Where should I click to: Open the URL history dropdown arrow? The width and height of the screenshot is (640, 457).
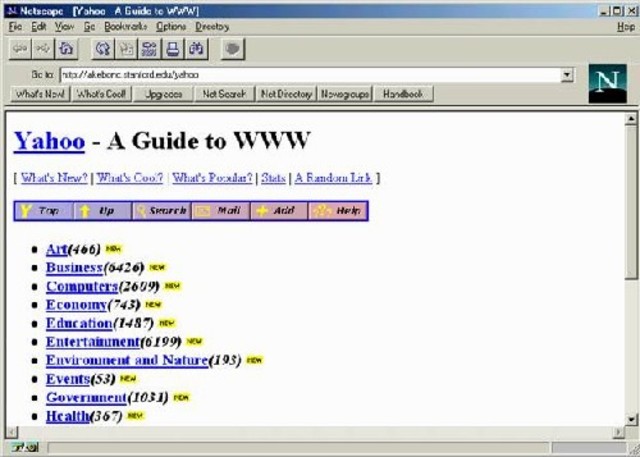pos(567,75)
